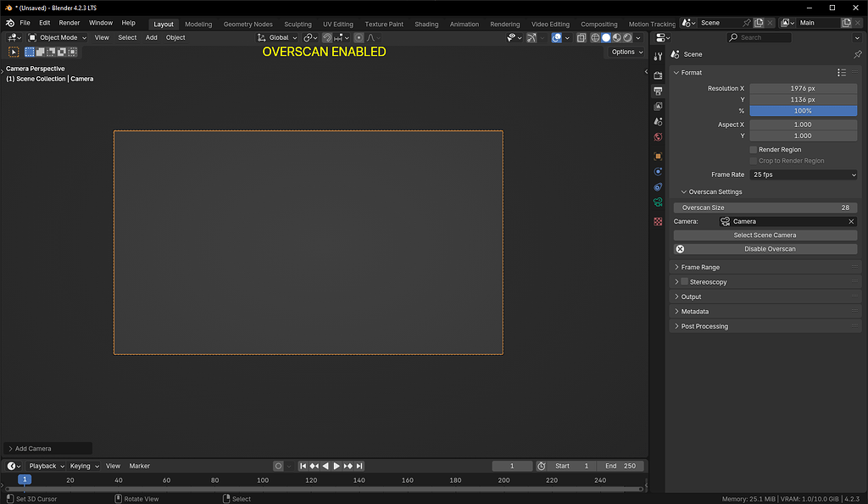Viewport: 868px width, 504px height.
Task: Open the World properties tab icon
Action: [x=658, y=137]
